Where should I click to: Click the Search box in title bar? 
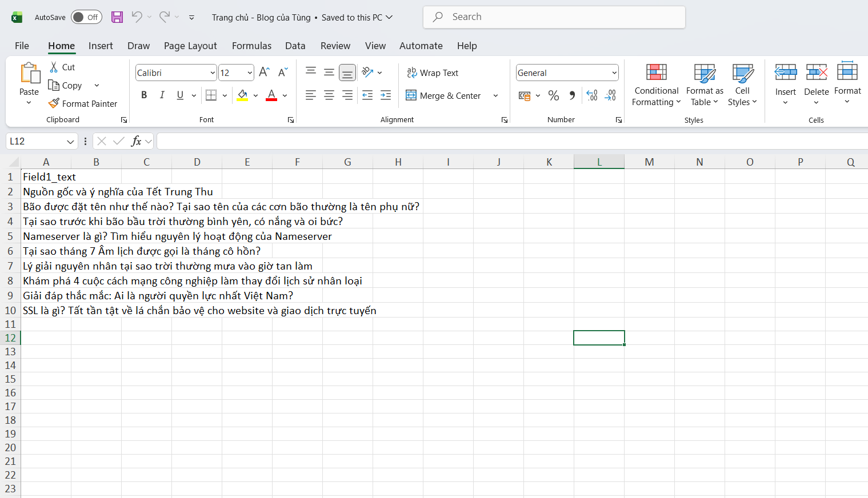click(x=554, y=17)
